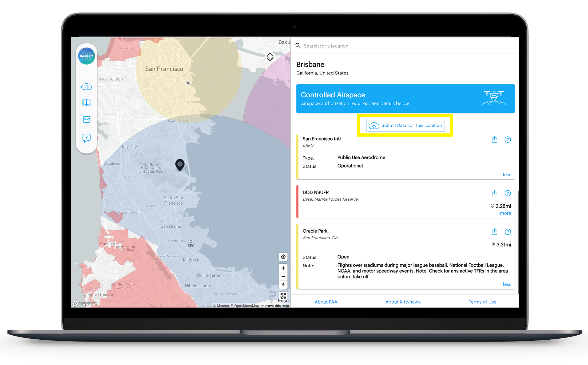588x365 pixels.
Task: Click the B4UFLY logo
Action: (x=86, y=56)
